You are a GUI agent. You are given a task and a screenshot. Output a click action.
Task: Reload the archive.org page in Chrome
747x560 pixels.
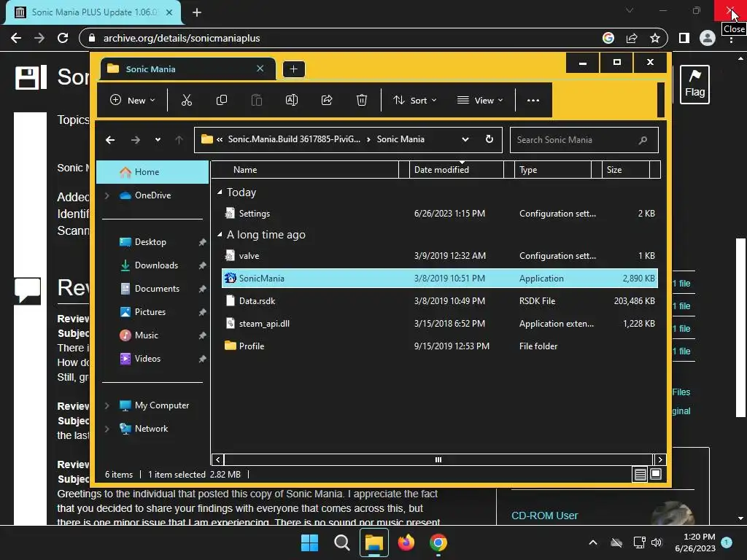click(63, 38)
